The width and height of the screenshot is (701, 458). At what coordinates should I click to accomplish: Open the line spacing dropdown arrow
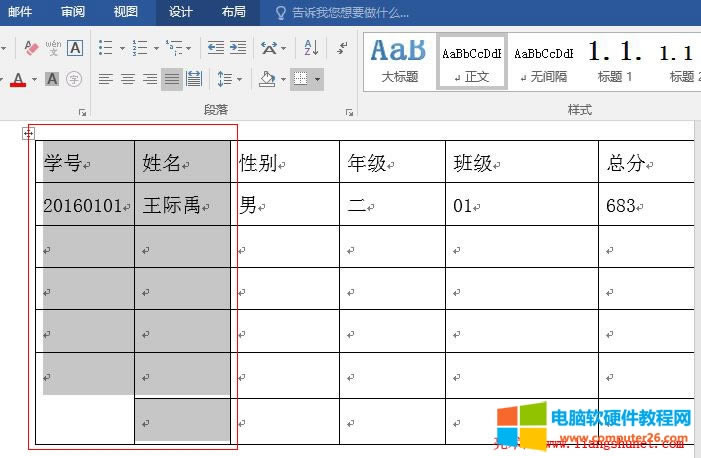(240, 80)
